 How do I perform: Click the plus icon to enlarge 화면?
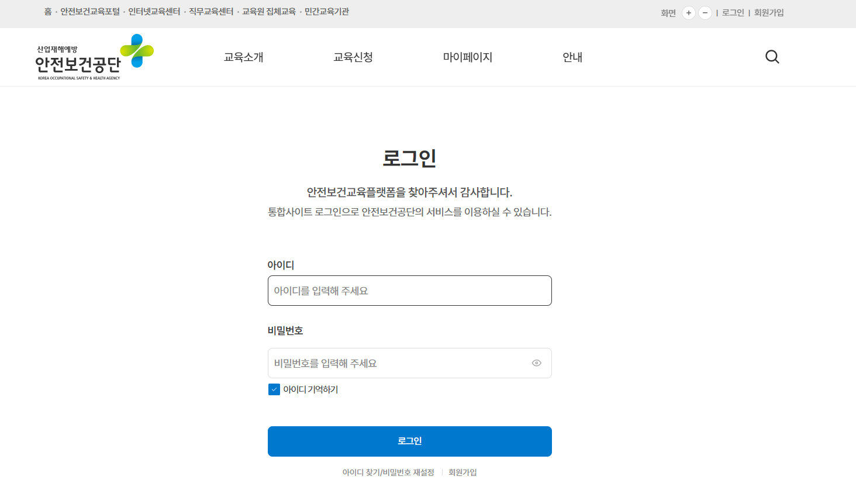(x=689, y=12)
